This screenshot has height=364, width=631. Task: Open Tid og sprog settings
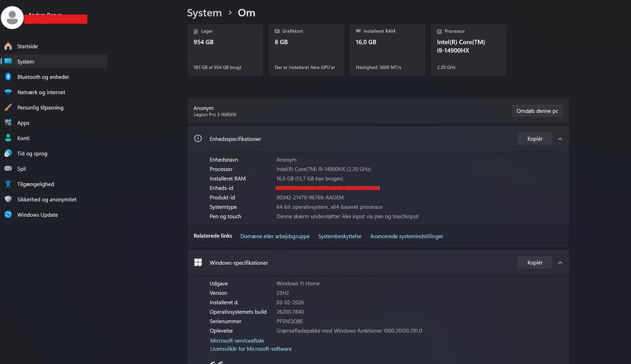pyautogui.click(x=54, y=153)
